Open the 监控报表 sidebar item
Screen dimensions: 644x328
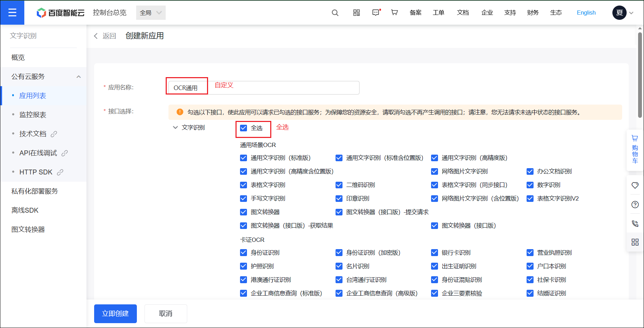tap(33, 115)
